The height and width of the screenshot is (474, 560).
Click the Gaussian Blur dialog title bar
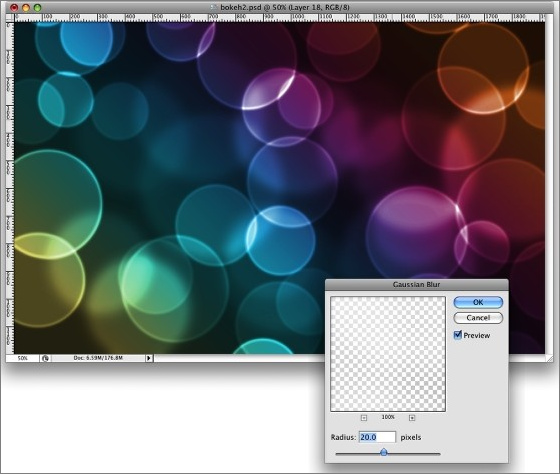(x=416, y=285)
